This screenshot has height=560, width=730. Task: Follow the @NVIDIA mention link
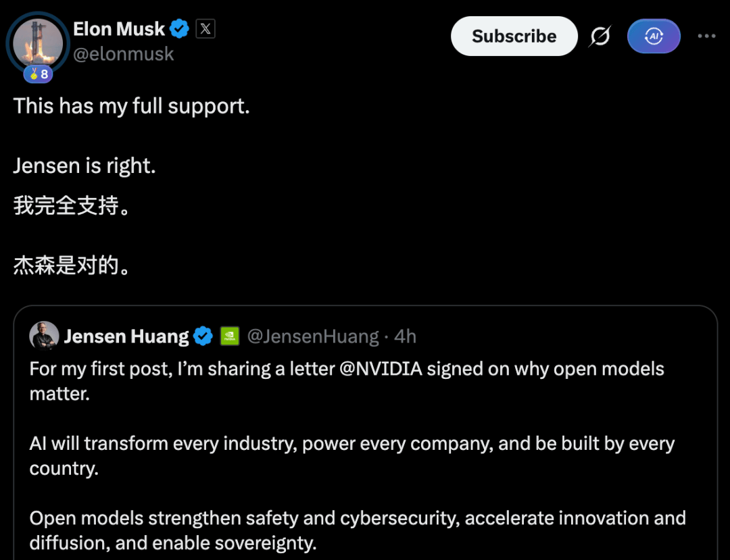(381, 369)
